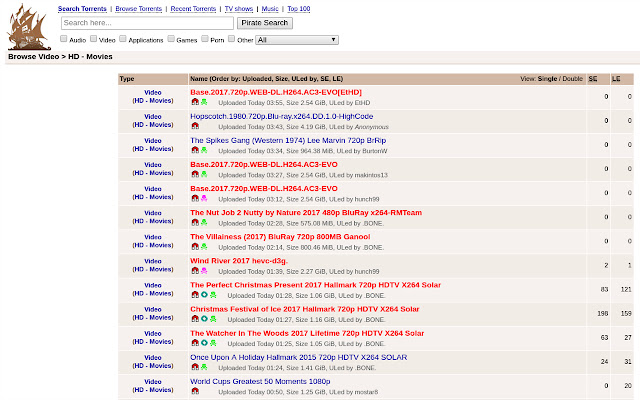Click magnet icon for Hopscotch 1980 torrent
Image resolution: width=640 pixels, height=400 pixels.
click(195, 127)
